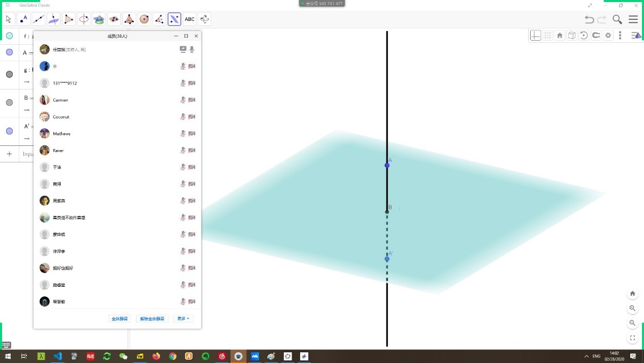This screenshot has height=363, width=644.
Task: Toggle Carmen's microphone mute
Action: tap(183, 100)
